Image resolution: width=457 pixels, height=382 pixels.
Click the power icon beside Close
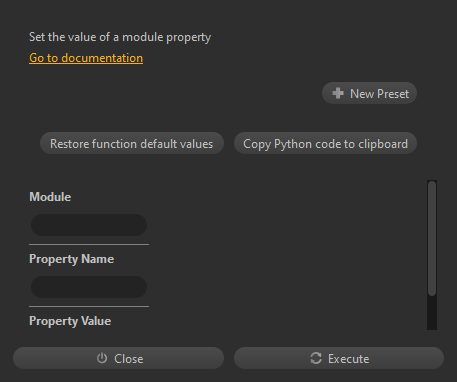click(x=102, y=358)
